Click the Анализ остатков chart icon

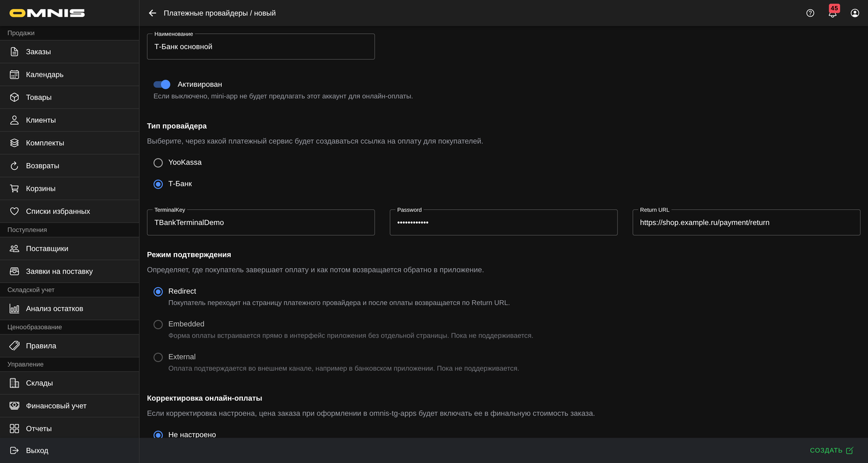point(14,309)
